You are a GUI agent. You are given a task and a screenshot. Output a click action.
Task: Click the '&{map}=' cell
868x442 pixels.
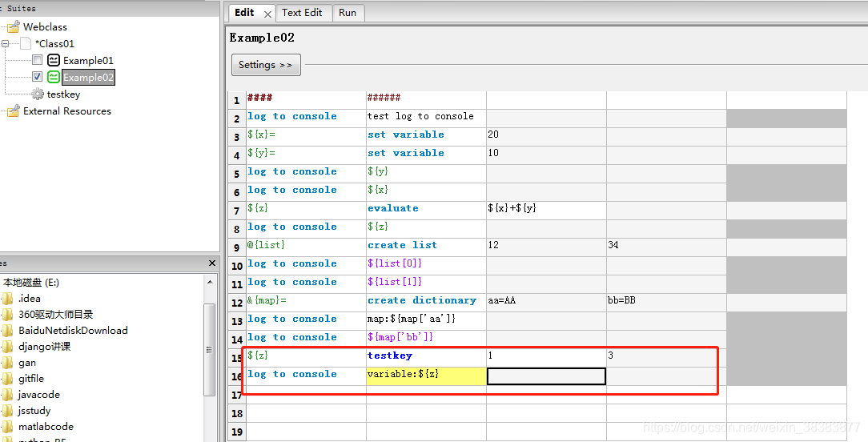306,303
